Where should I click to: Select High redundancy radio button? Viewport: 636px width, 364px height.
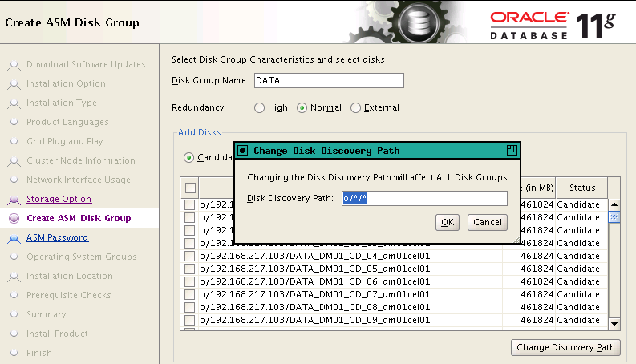(x=259, y=107)
